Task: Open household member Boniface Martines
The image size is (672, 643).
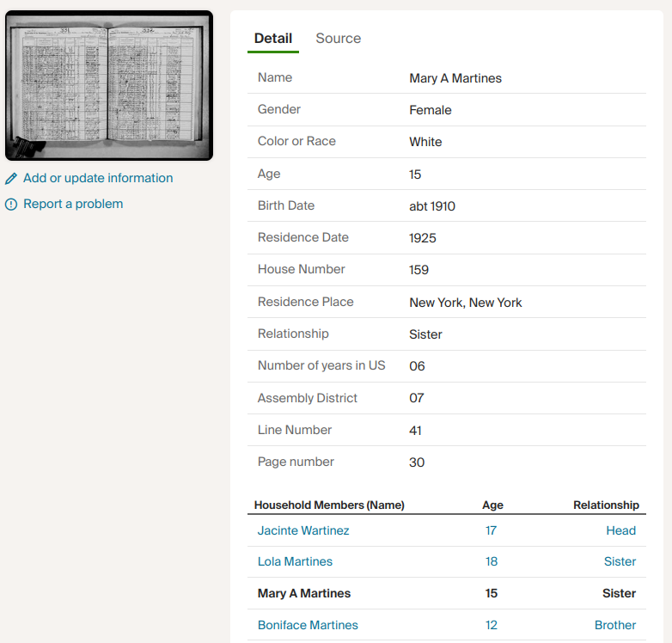Action: (x=308, y=625)
